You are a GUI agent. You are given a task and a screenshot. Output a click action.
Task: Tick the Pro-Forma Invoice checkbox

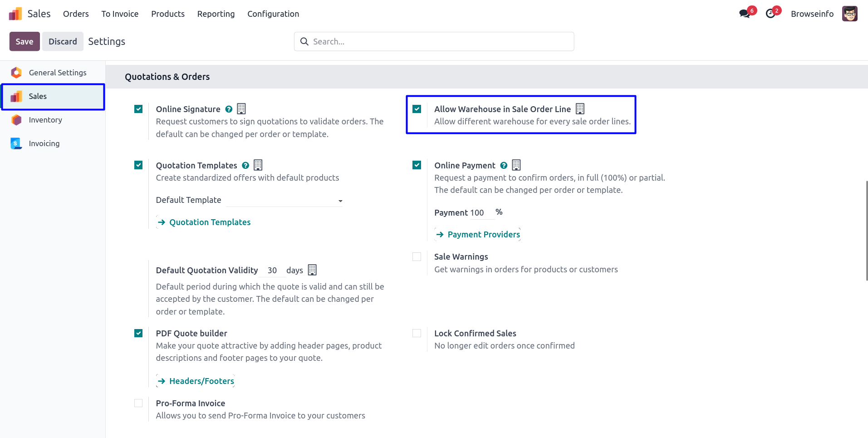pos(138,403)
